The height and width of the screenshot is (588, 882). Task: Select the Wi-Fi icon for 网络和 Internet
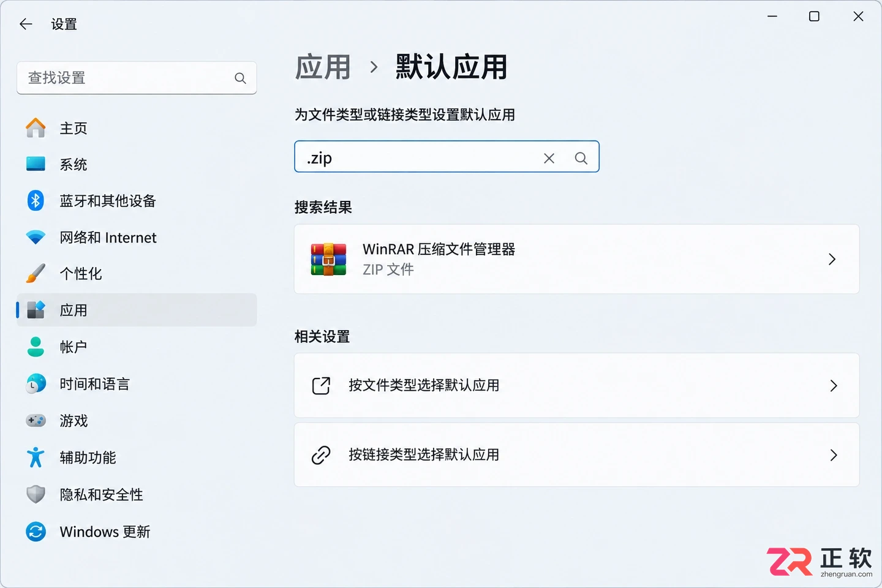36,237
